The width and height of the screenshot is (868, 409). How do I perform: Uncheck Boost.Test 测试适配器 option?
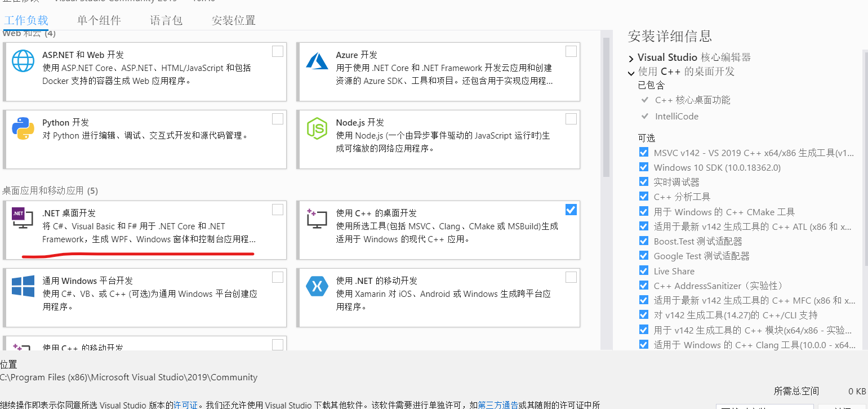point(644,241)
